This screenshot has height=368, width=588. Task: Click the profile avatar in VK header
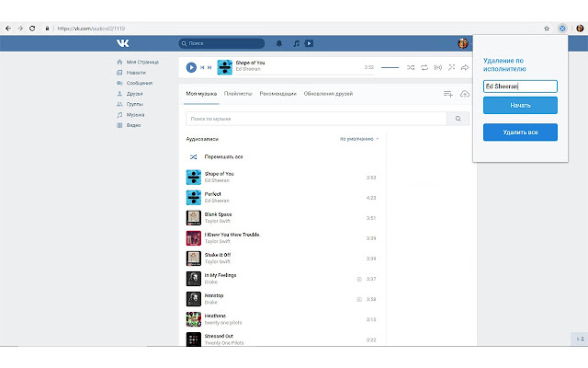point(463,43)
